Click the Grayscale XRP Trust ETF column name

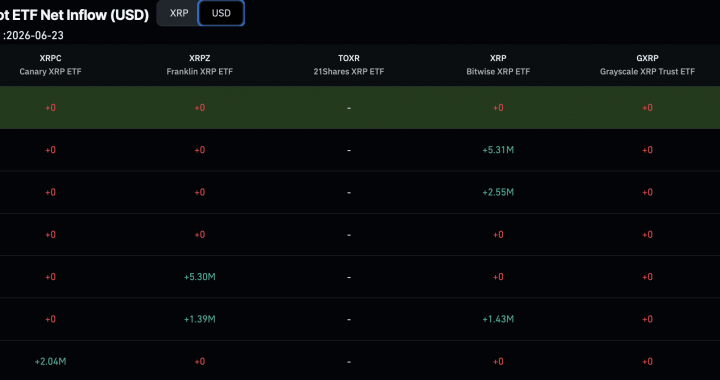tap(647, 72)
